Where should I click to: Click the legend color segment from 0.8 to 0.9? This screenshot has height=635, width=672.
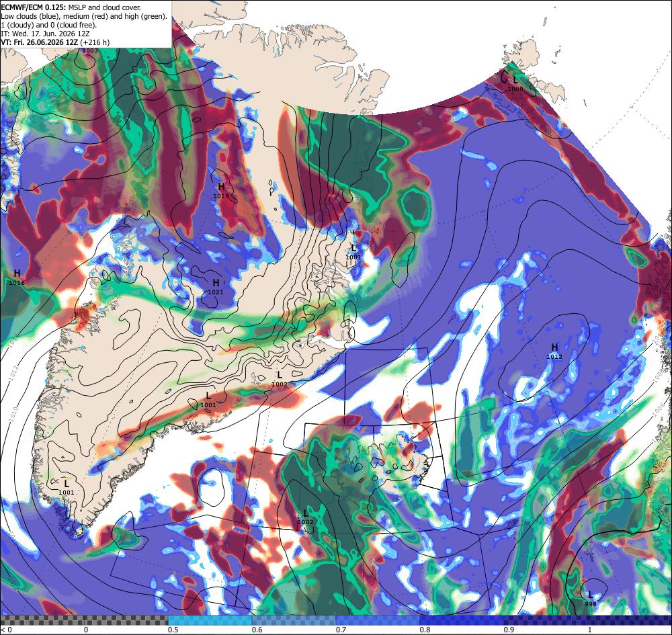coord(462,620)
